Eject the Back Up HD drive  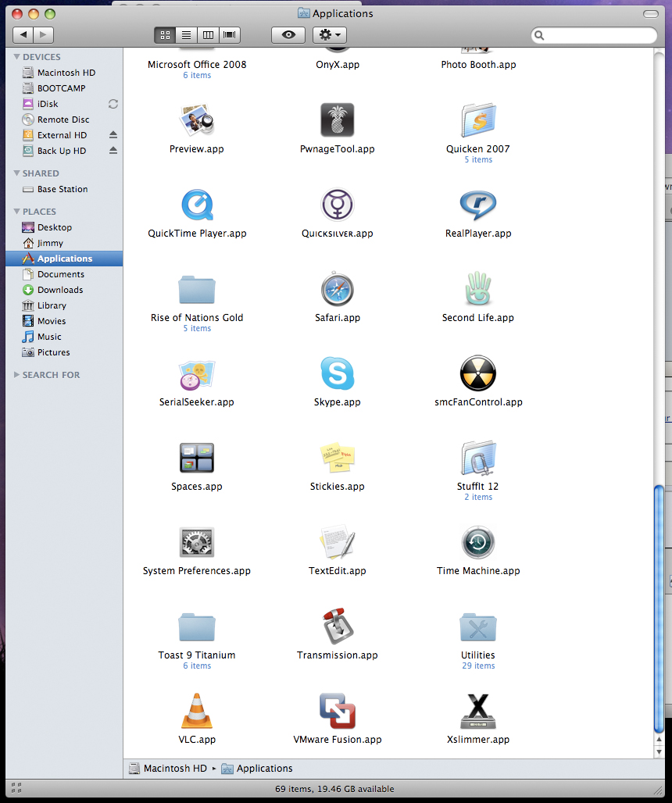click(113, 151)
